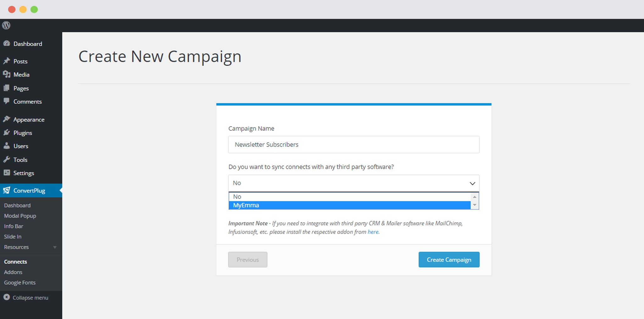Click the dropdown list scrollbar down arrow
This screenshot has width=644, height=319.
click(x=475, y=205)
